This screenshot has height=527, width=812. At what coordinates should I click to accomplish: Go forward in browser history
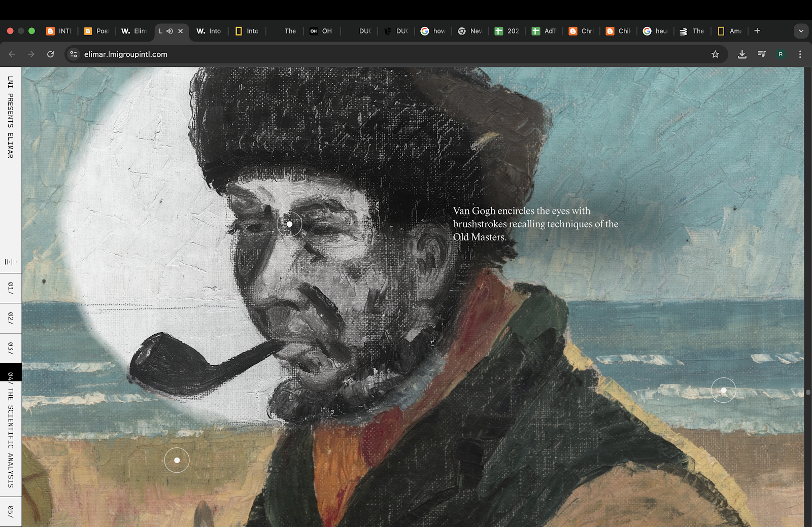(31, 54)
